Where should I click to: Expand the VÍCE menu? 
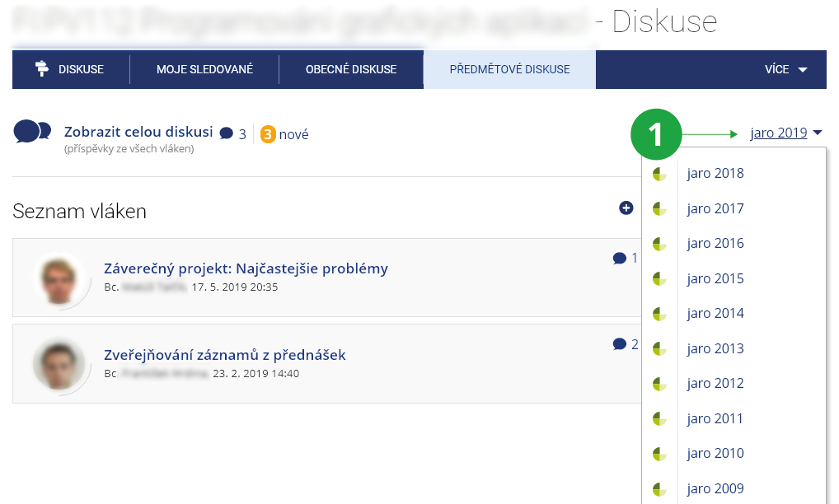point(785,69)
